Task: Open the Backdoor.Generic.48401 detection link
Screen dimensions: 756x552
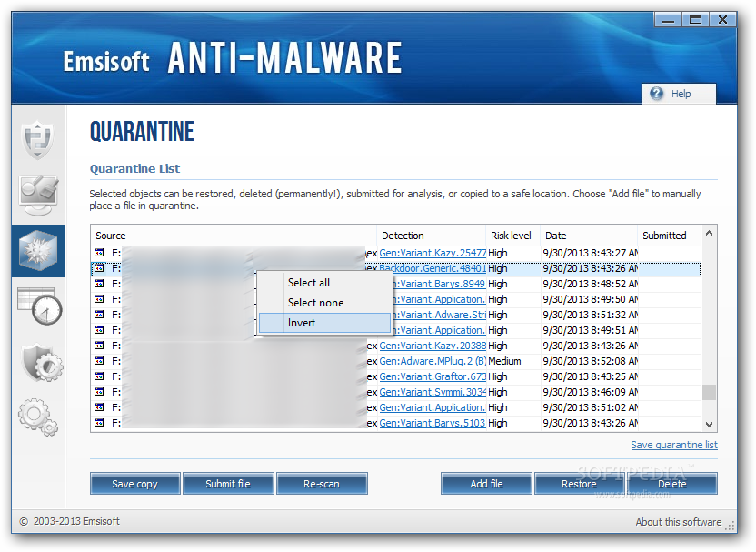Action: (433, 268)
